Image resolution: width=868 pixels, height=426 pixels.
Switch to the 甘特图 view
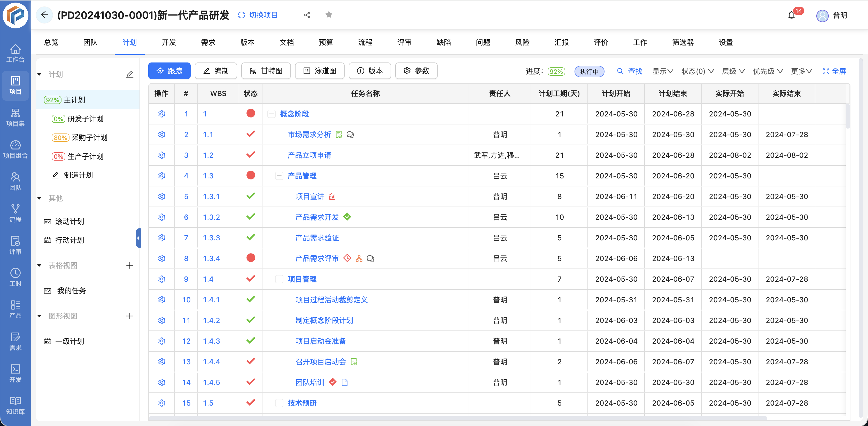266,71
